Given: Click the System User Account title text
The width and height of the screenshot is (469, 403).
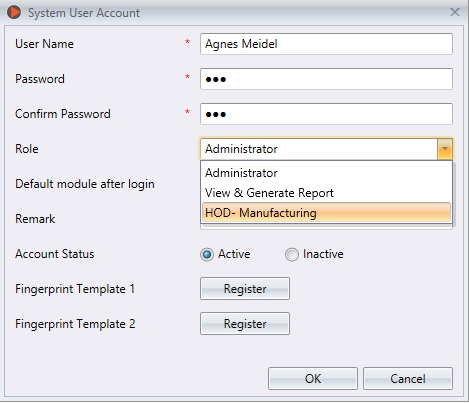Looking at the screenshot, I should [x=84, y=13].
